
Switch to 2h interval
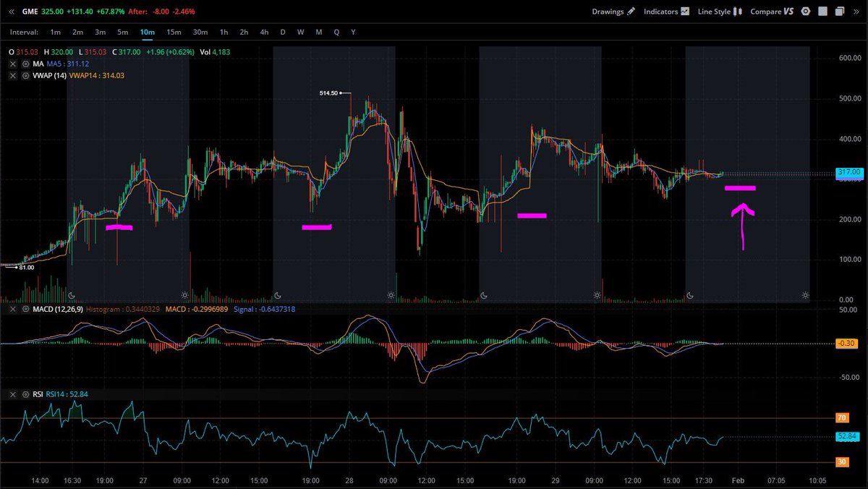tap(244, 32)
